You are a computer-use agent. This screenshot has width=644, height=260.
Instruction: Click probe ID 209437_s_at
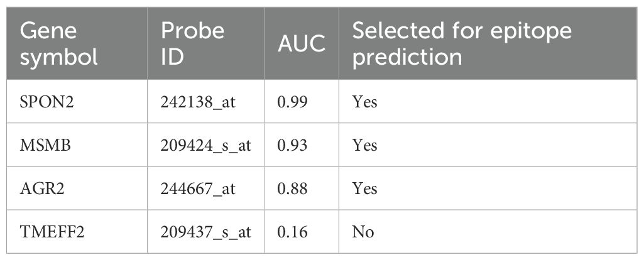pyautogui.click(x=205, y=232)
